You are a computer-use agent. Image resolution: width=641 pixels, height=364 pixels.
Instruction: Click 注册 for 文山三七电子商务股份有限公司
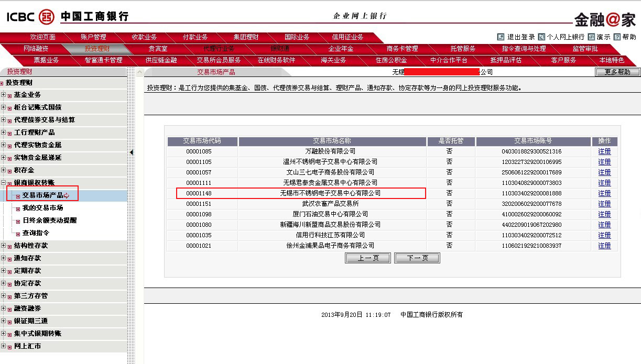coord(604,172)
